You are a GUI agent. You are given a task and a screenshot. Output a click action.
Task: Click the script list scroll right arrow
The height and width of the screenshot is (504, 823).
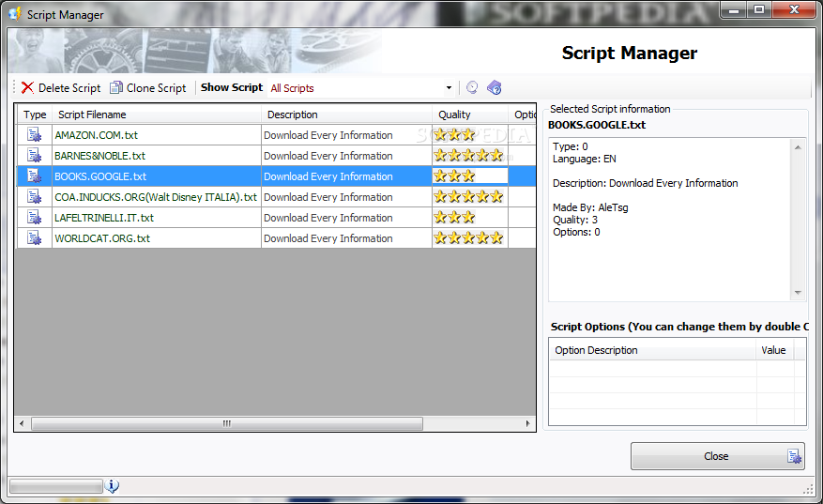point(528,423)
